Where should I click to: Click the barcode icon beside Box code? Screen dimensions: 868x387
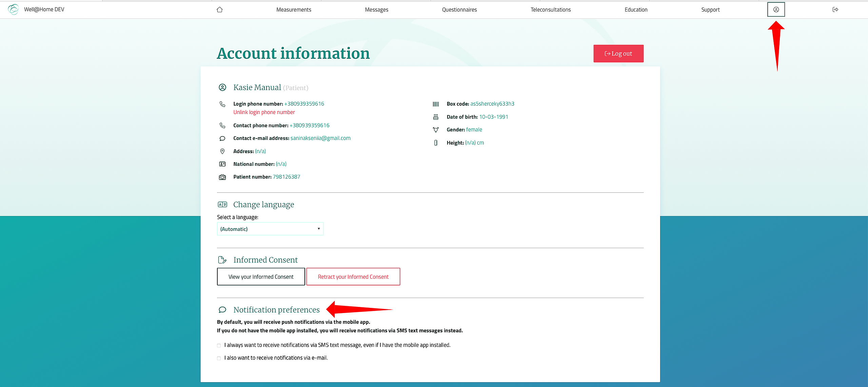pyautogui.click(x=436, y=104)
